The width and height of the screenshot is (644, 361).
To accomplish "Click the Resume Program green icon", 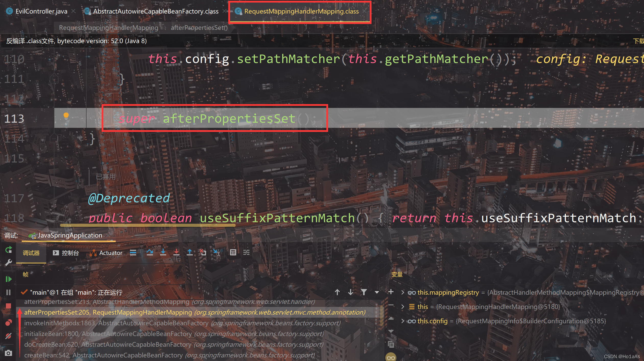I will [x=8, y=279].
